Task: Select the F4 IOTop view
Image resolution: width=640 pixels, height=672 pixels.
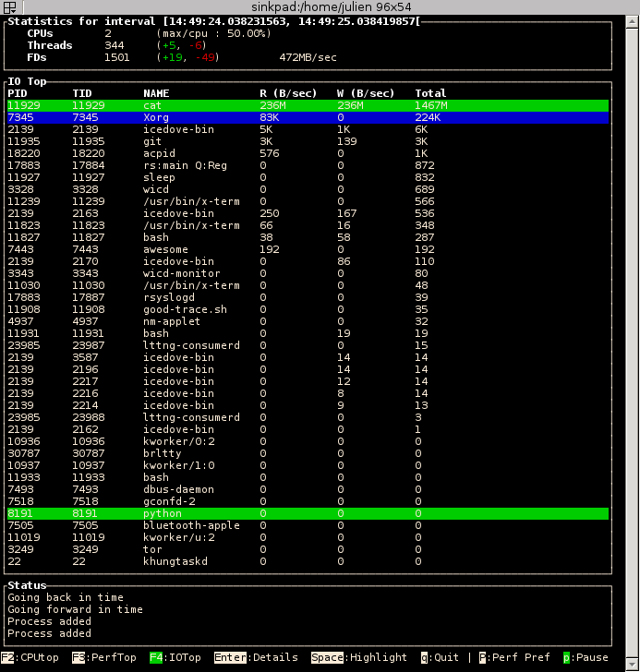Action: click(x=175, y=657)
